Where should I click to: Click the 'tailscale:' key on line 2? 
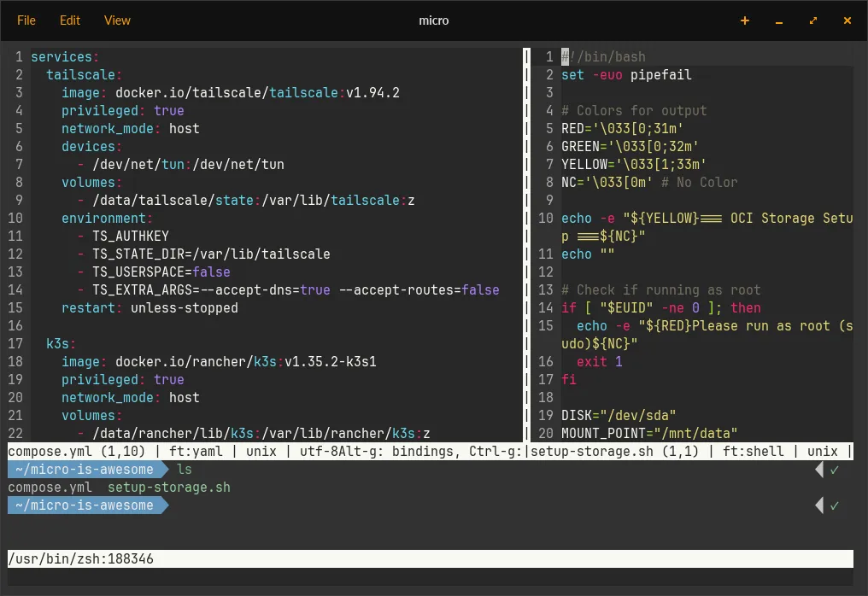point(84,74)
